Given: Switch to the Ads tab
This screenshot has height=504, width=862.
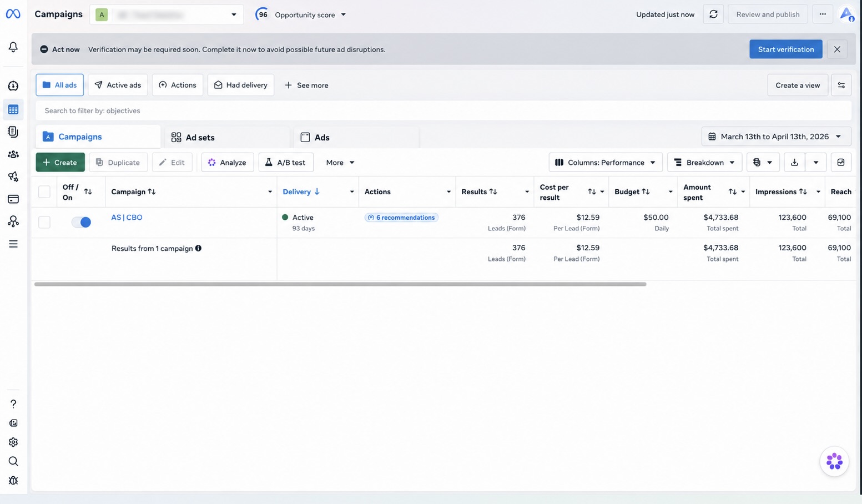Looking at the screenshot, I should pyautogui.click(x=356, y=137).
